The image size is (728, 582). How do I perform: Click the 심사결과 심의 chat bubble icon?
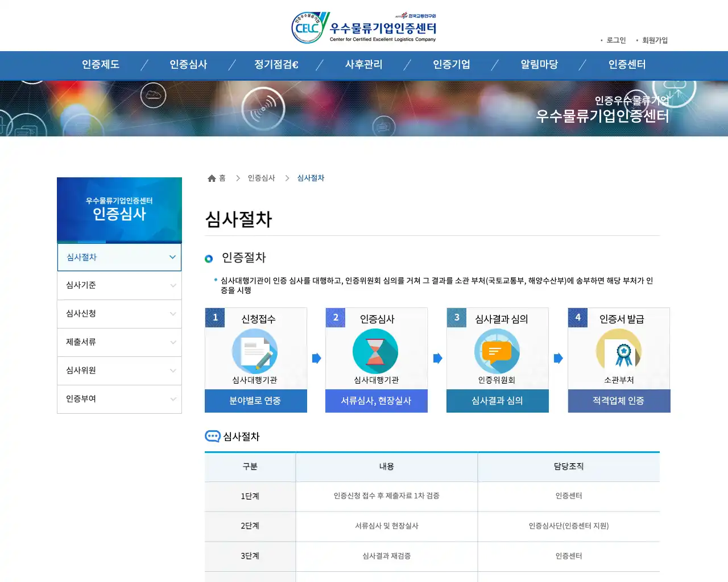point(497,352)
